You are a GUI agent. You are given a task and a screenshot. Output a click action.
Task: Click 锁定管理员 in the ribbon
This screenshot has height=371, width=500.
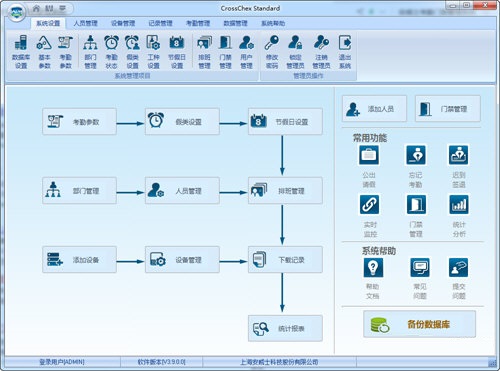pos(295,52)
